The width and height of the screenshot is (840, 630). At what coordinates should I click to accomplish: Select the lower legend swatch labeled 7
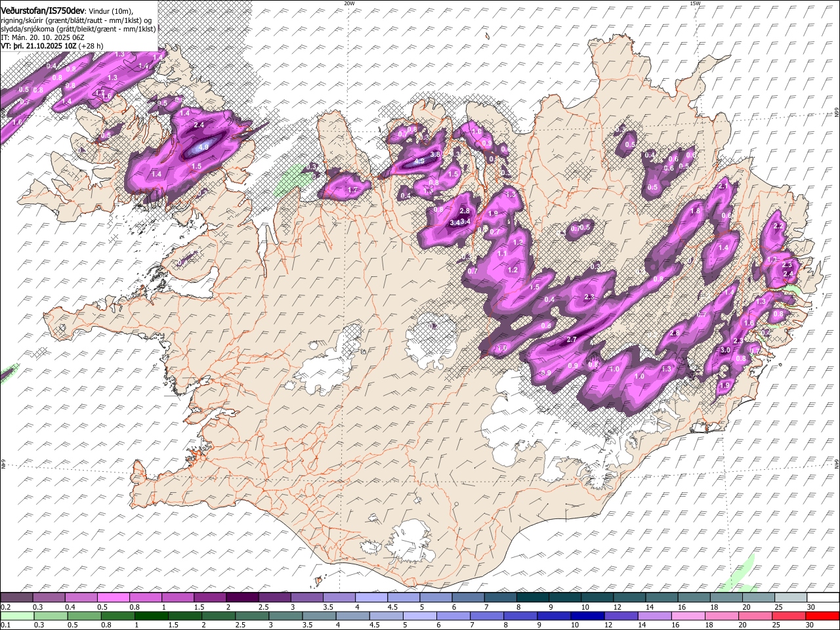point(486,616)
